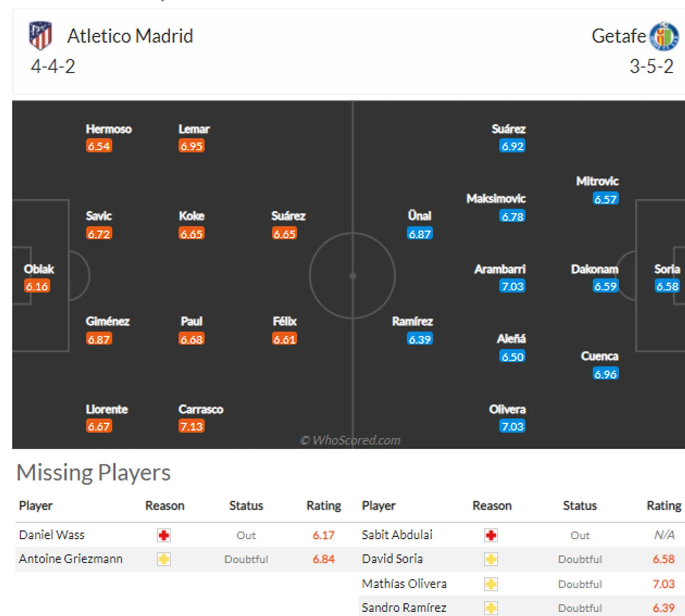Open the Getafe team link

(x=618, y=36)
